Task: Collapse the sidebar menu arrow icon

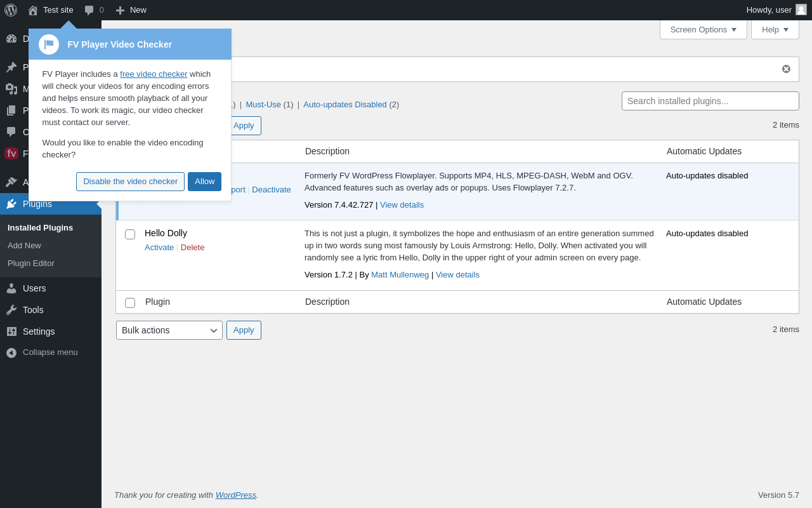Action: [x=11, y=352]
